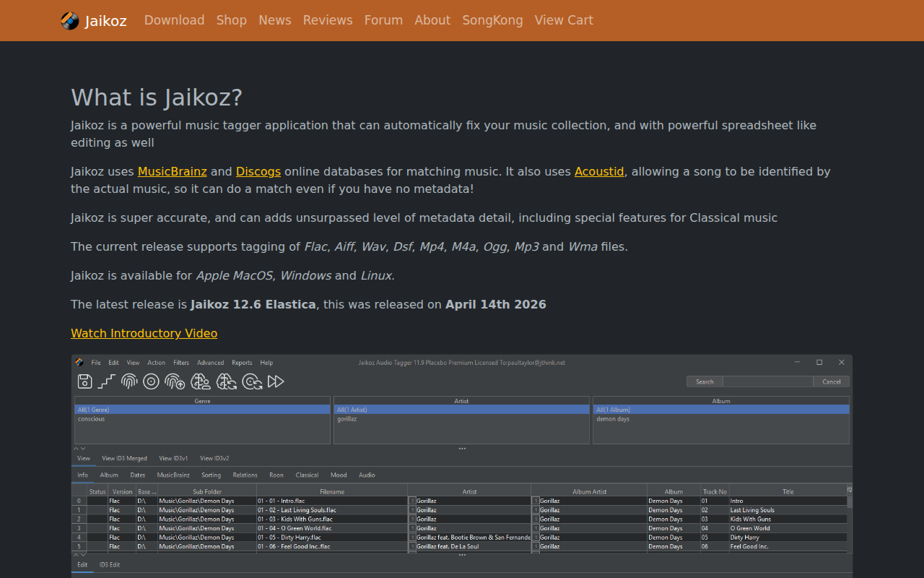This screenshot has height=578, width=924.
Task: Click the plain fingerprint toolbar icon
Action: [129, 381]
